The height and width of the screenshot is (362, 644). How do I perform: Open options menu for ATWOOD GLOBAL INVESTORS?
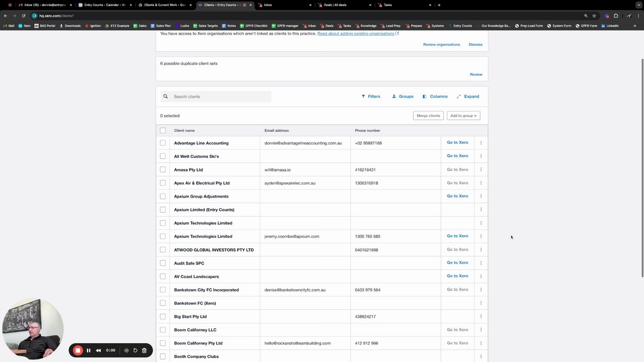[x=481, y=250]
